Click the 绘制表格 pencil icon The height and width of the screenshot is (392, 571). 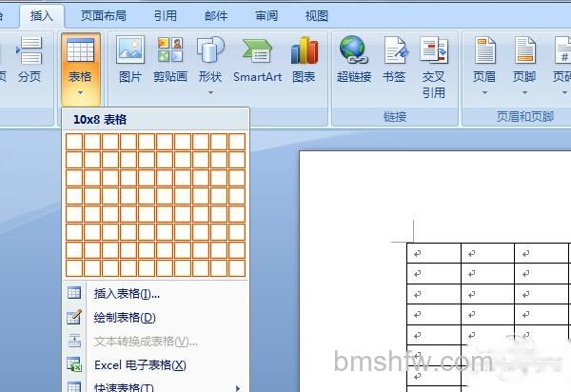[x=74, y=317]
